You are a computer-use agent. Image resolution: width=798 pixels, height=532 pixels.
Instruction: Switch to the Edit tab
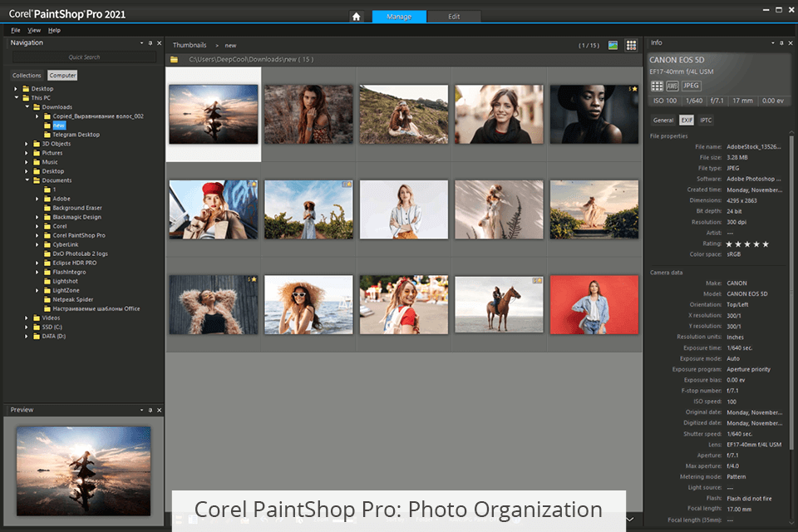coord(454,17)
